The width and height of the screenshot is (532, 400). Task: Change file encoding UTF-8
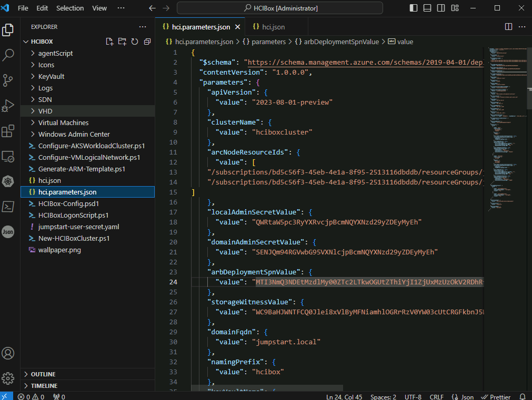tap(413, 397)
